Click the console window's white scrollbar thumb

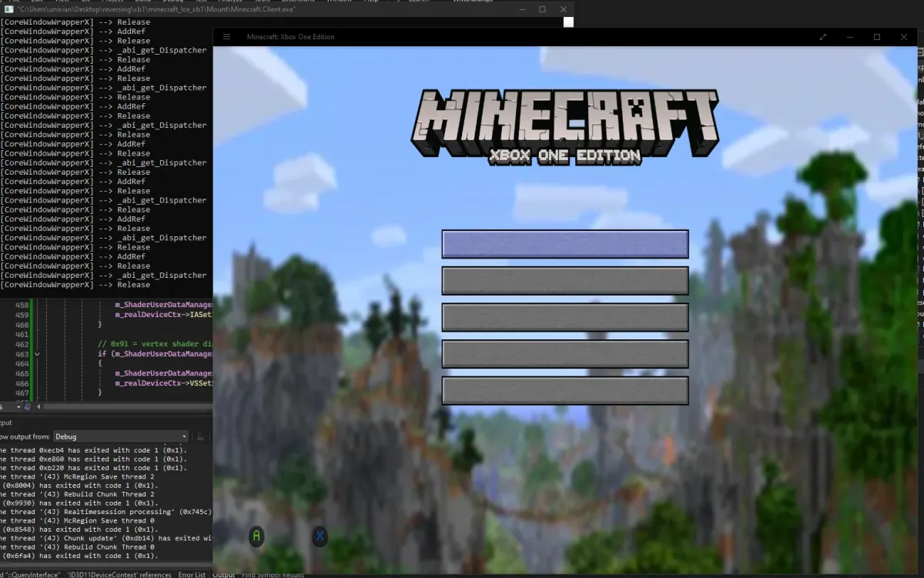(x=568, y=22)
